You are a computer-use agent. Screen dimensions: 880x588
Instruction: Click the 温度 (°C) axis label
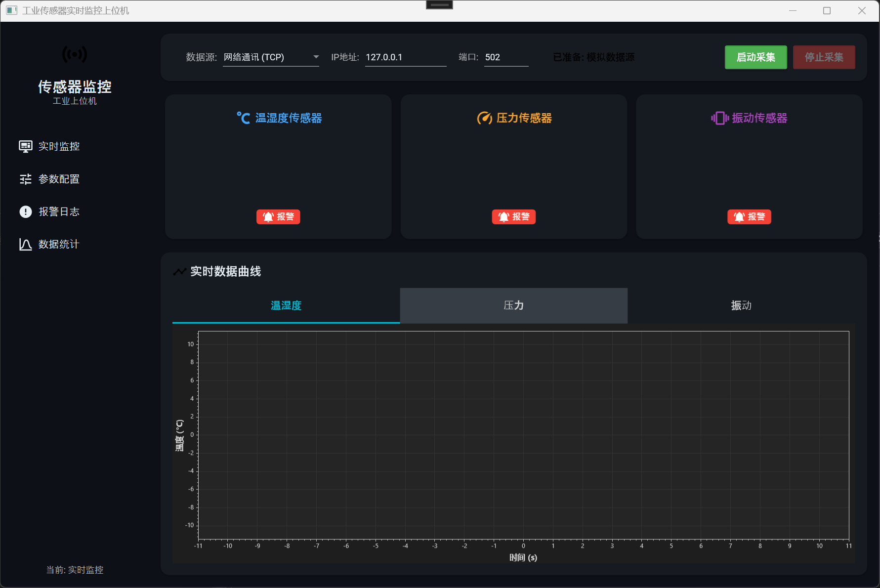[x=179, y=435]
